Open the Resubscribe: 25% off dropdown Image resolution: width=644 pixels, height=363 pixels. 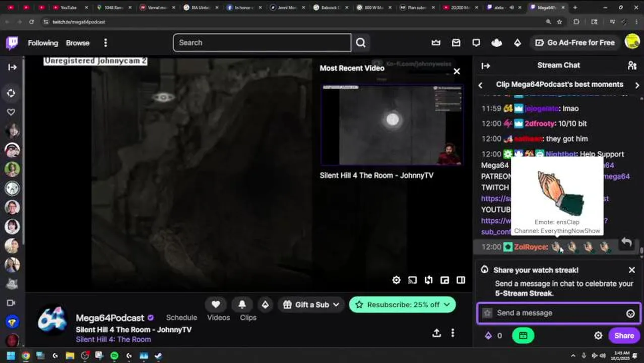coord(402,305)
